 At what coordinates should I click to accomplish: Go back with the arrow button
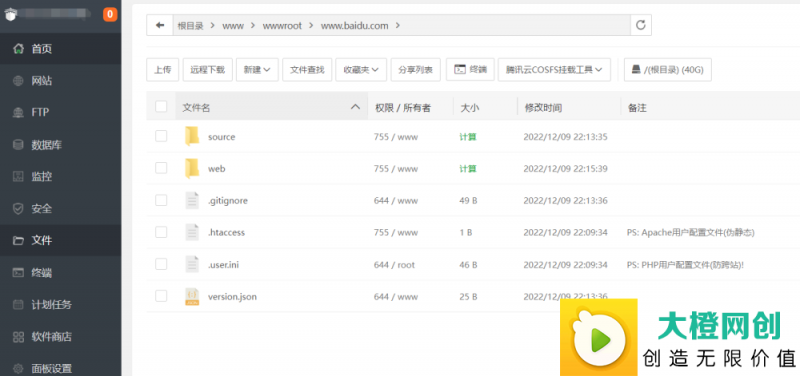click(x=160, y=25)
